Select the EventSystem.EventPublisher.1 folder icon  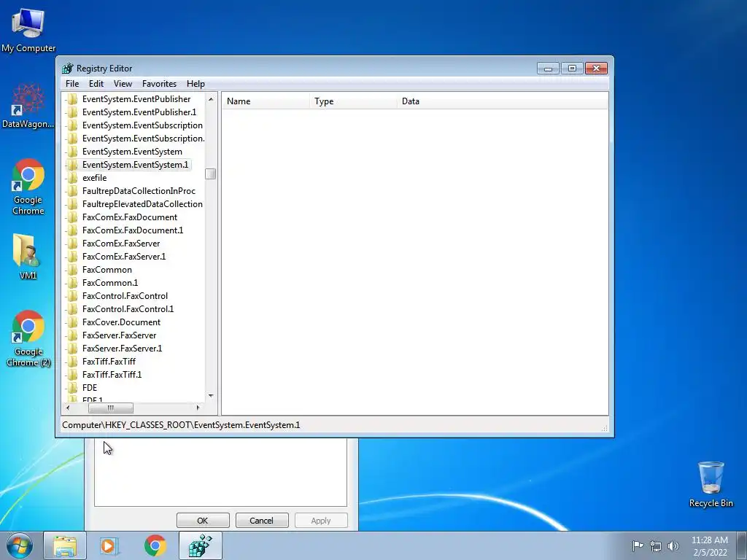click(x=72, y=112)
